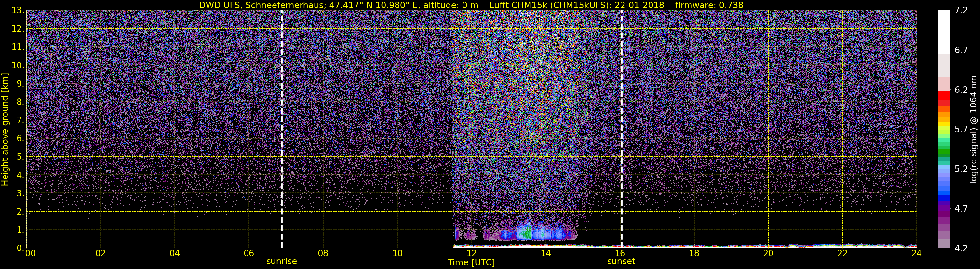The width and height of the screenshot is (980, 269).
Task: Click the 'log(rc-signal) @ 1064 nm' colorbar label
Action: 973,129
